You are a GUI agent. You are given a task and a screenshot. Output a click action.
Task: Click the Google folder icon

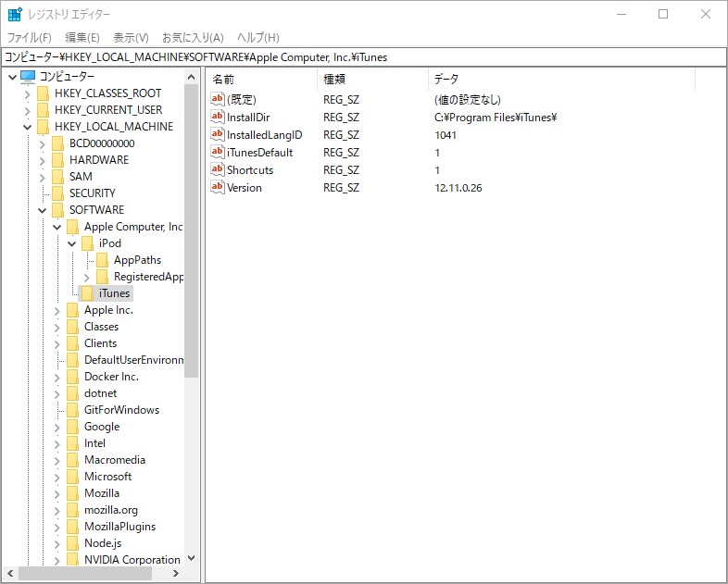click(x=73, y=428)
